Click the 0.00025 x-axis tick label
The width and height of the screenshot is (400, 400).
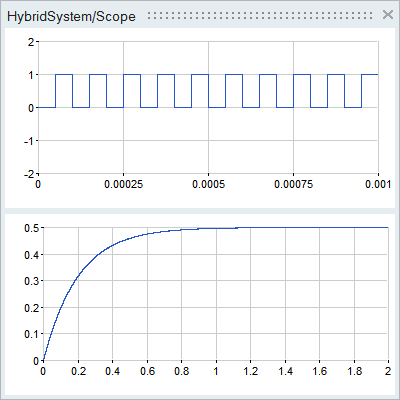[x=123, y=184]
